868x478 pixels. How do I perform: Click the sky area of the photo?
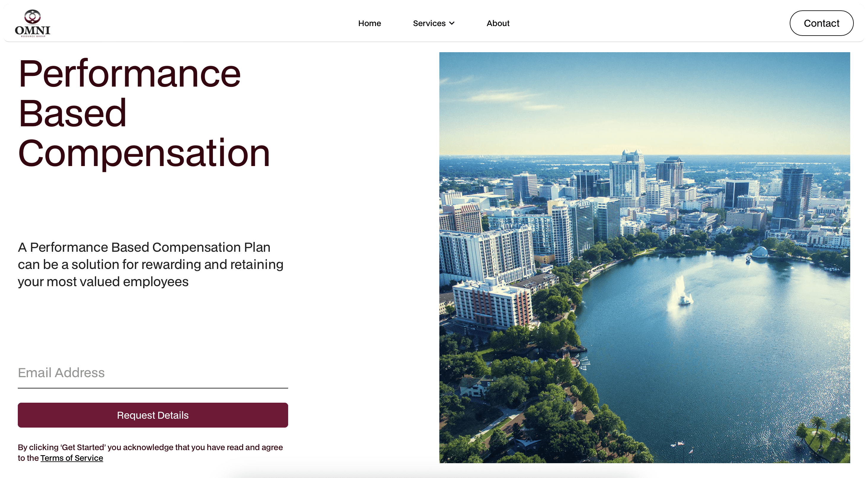tap(644, 101)
